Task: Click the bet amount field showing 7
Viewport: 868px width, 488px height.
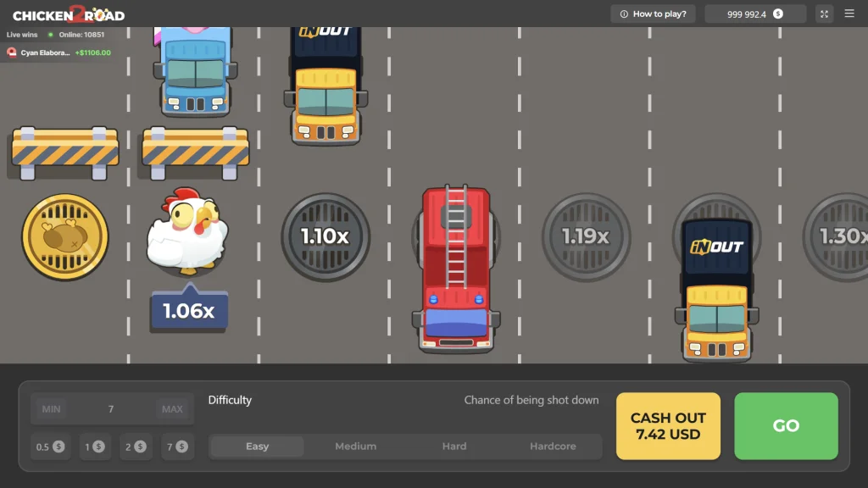Action: click(112, 409)
